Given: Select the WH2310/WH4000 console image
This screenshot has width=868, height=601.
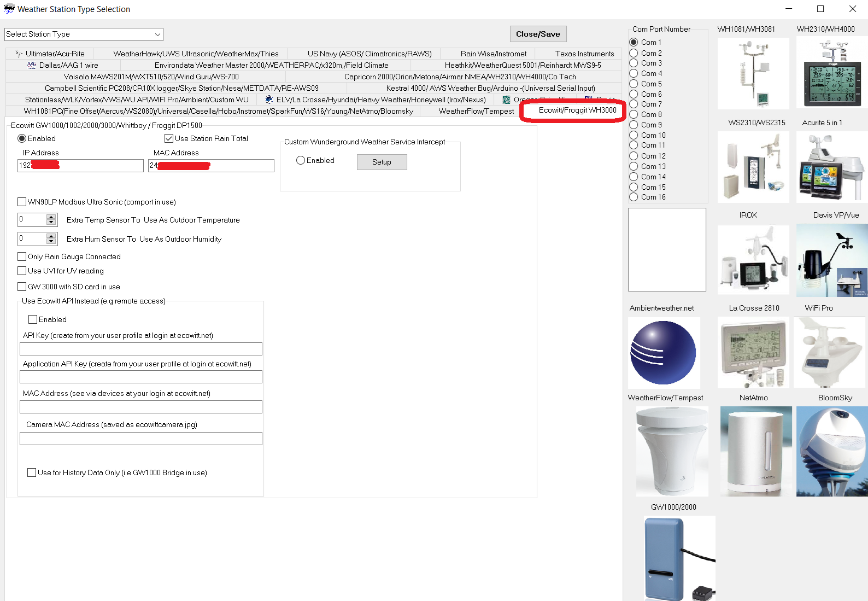Looking at the screenshot, I should click(831, 73).
